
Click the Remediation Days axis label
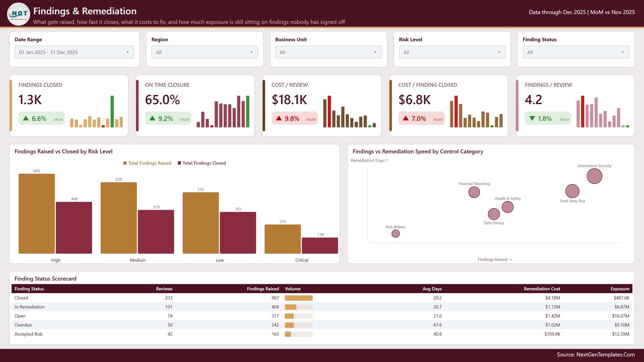(x=369, y=160)
